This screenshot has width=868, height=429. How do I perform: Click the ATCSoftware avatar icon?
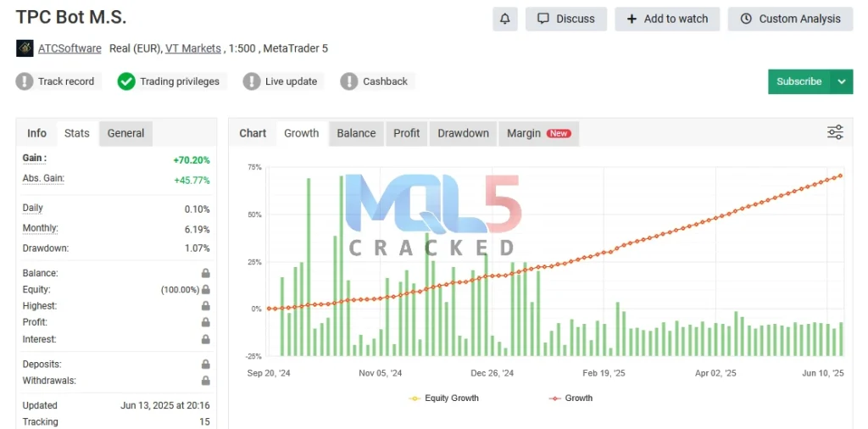[25, 48]
